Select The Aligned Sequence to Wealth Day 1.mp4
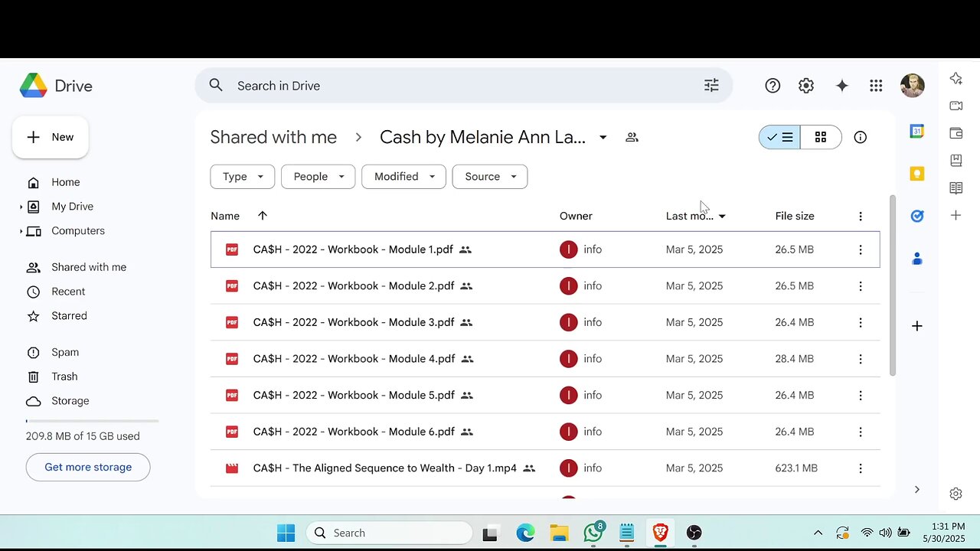 coord(545,468)
